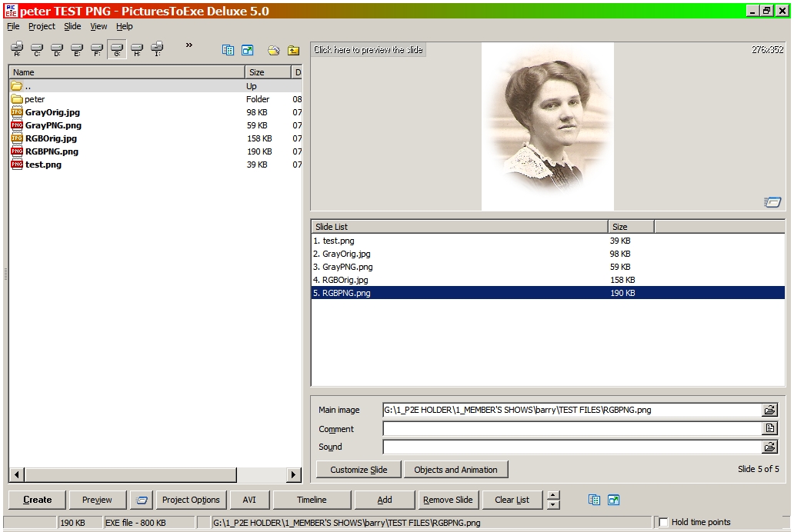Click the open folder icon in the file toolbar
This screenshot has height=532, width=794.
[273, 51]
